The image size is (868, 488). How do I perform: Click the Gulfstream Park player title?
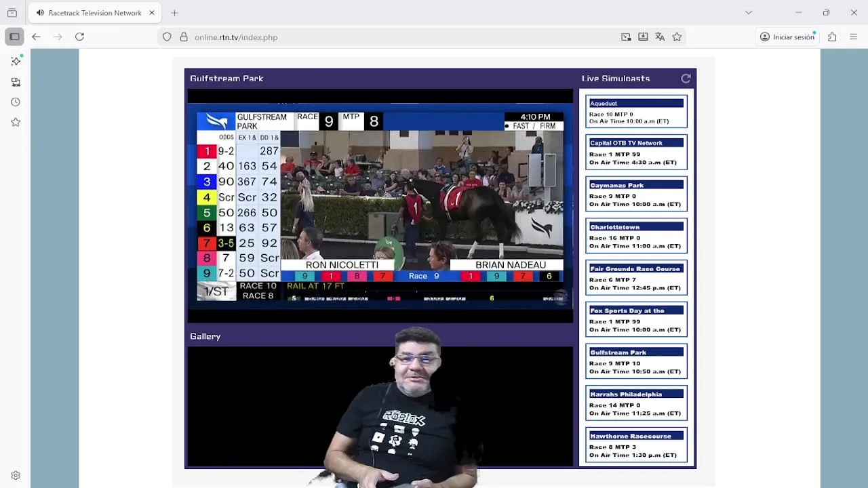[x=226, y=79]
